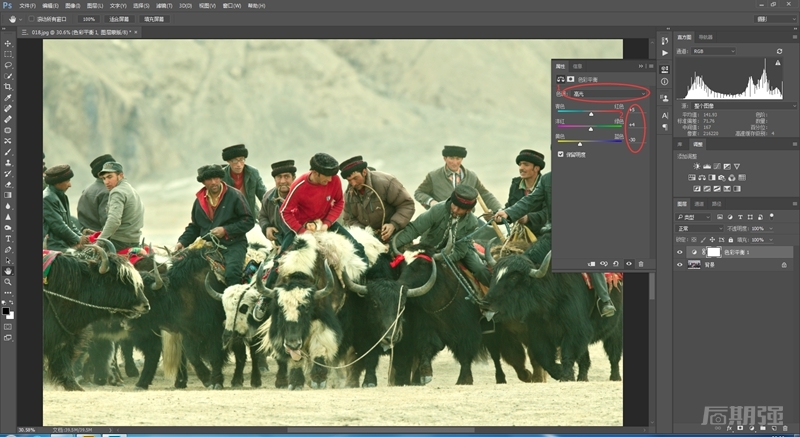Refresh the histogram with the cached data icon

[779, 51]
